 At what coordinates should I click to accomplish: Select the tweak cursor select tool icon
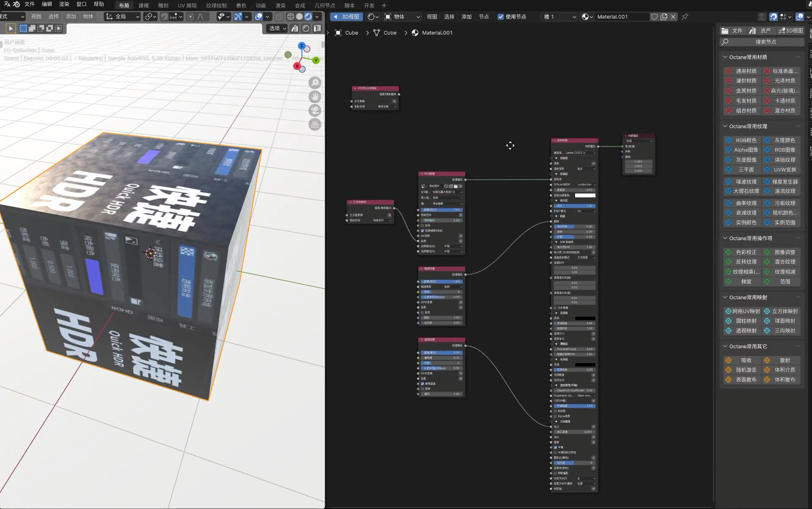tap(11, 28)
